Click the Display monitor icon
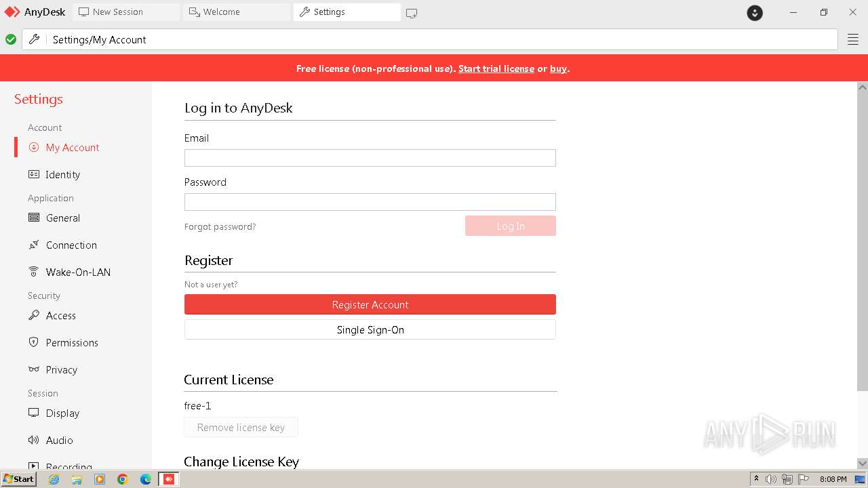This screenshot has height=488, width=868. [x=34, y=413]
